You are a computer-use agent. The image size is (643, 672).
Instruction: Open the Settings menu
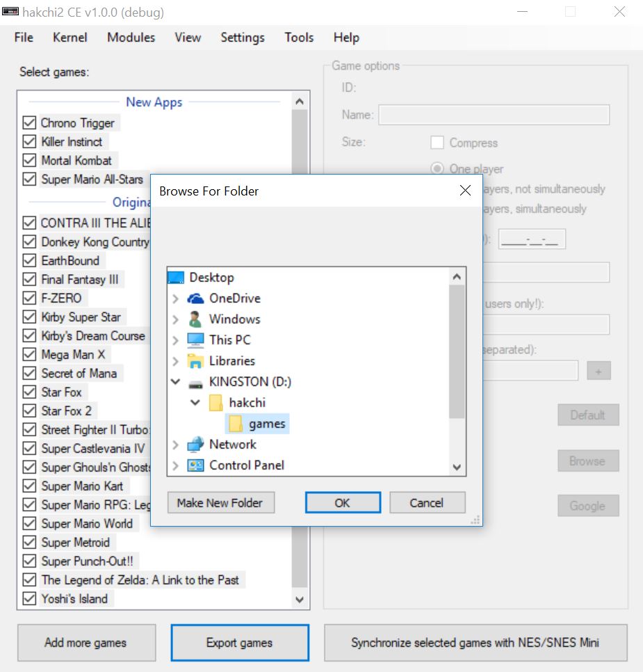(243, 38)
